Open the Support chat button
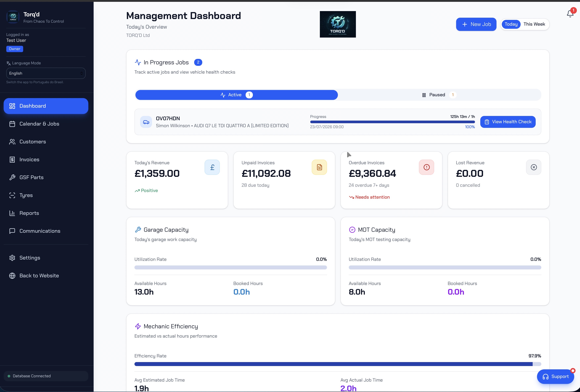Viewport: 580px width, 392px height. tap(555, 376)
